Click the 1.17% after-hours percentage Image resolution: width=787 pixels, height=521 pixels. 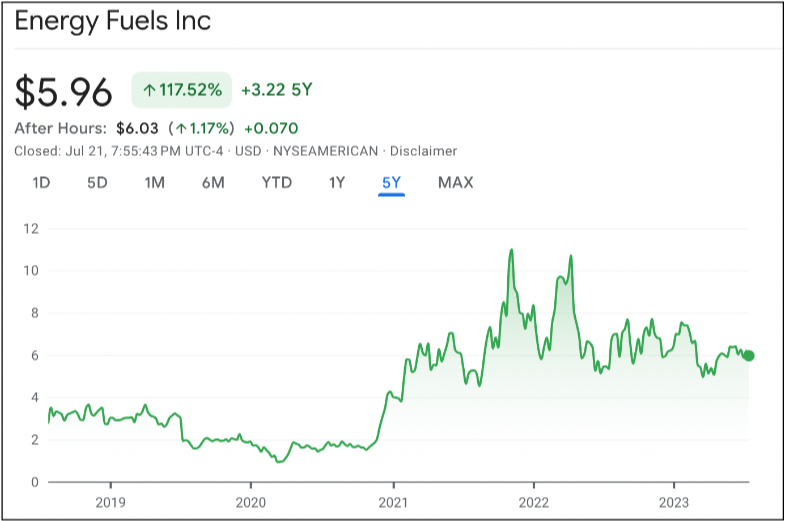(202, 128)
